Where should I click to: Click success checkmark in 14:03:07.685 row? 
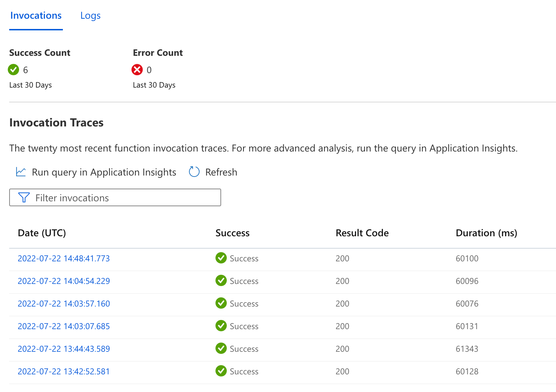pyautogui.click(x=221, y=326)
